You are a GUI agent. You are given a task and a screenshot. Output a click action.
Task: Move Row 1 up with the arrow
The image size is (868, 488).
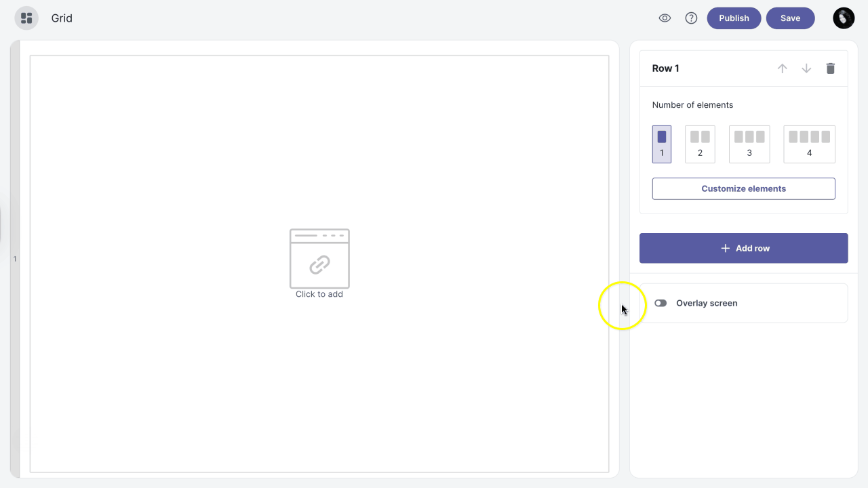pyautogui.click(x=782, y=68)
